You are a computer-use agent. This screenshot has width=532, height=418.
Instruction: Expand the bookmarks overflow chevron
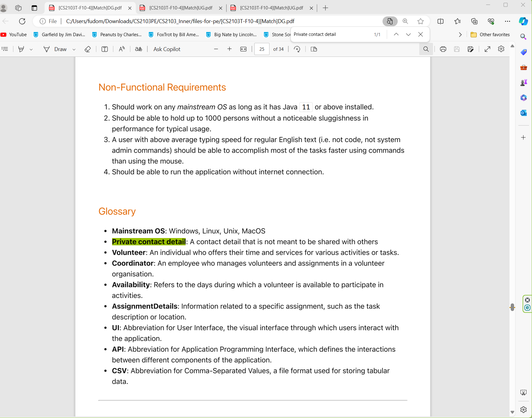(x=460, y=35)
